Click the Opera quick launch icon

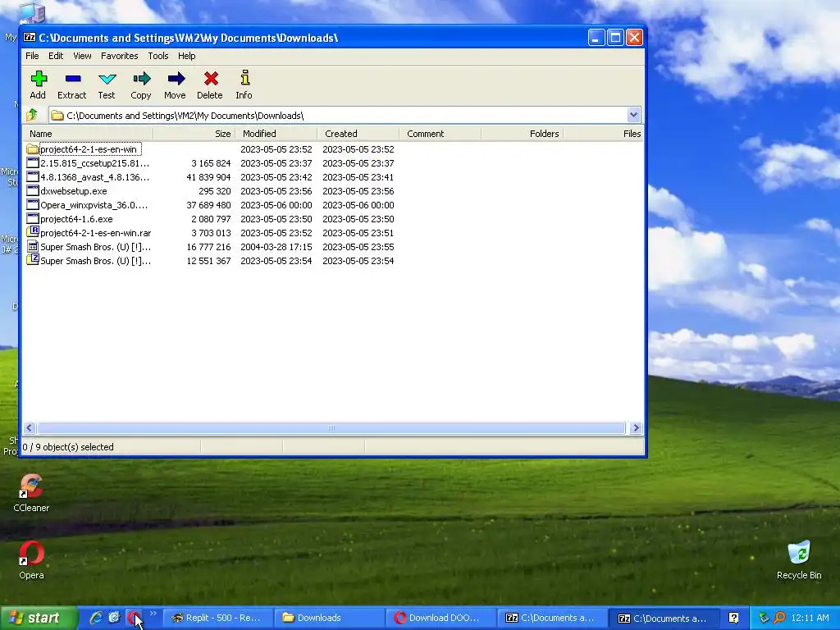(x=133, y=618)
